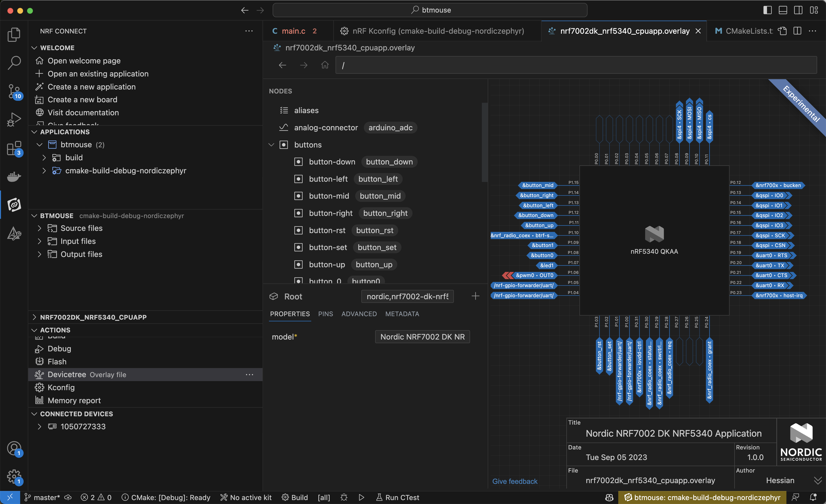Open Docker view in activity bar
Image resolution: width=826 pixels, height=504 pixels.
[x=14, y=176]
